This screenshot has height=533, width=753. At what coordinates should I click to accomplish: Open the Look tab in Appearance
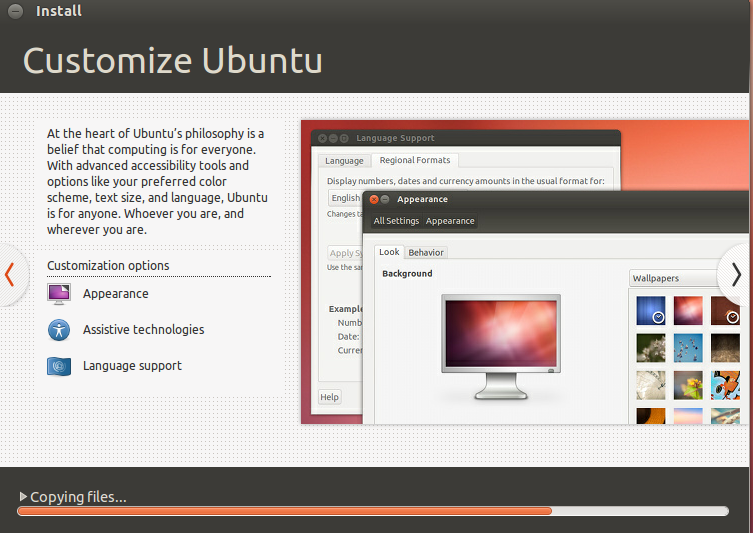coord(389,252)
